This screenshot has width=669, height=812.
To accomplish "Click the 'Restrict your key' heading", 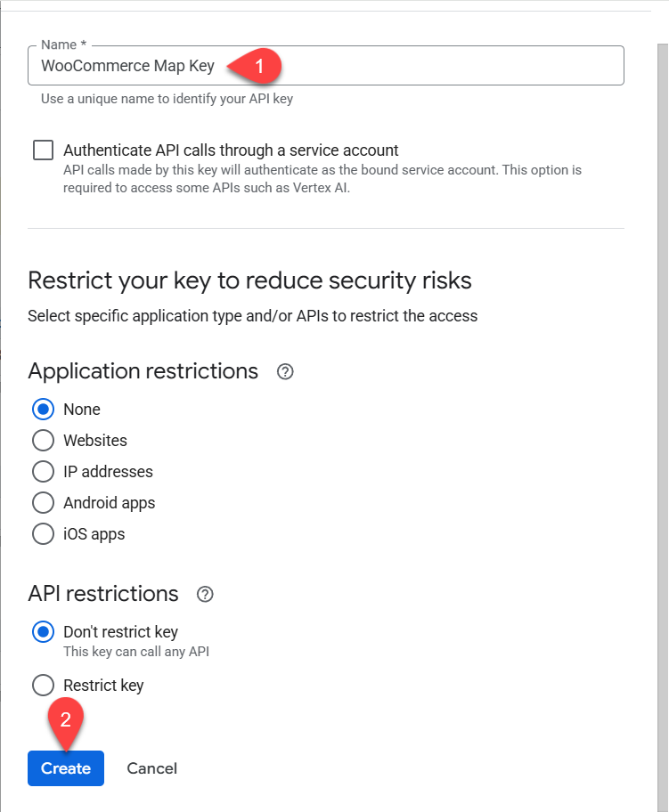I will pyautogui.click(x=249, y=281).
